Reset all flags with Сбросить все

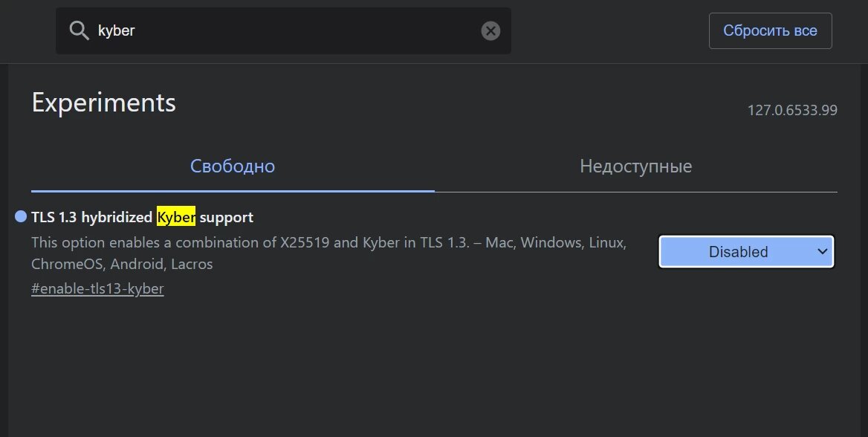(770, 30)
